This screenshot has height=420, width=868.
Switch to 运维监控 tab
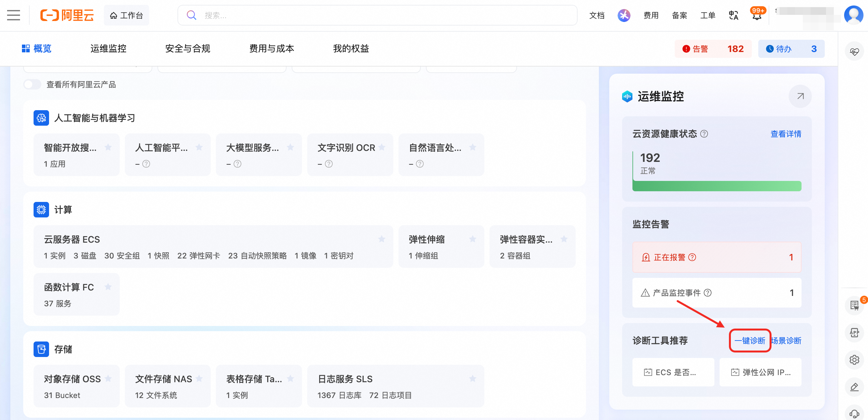coord(108,48)
